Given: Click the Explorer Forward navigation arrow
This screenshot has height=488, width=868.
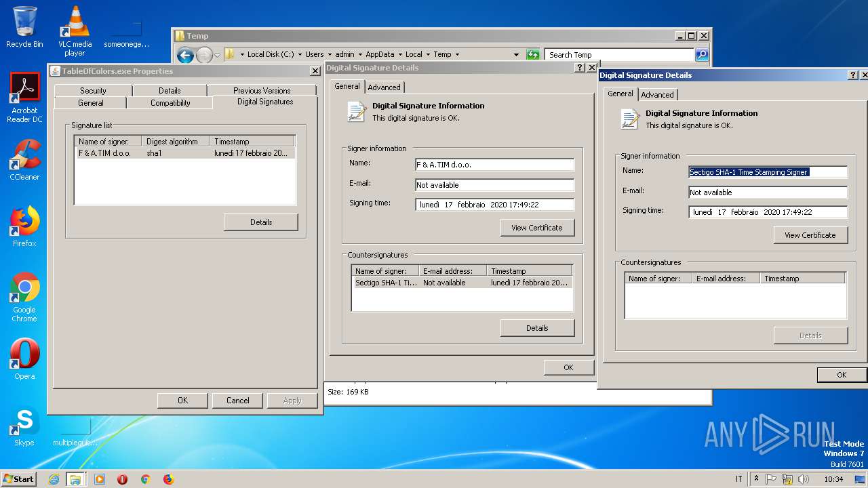Looking at the screenshot, I should tap(204, 55).
